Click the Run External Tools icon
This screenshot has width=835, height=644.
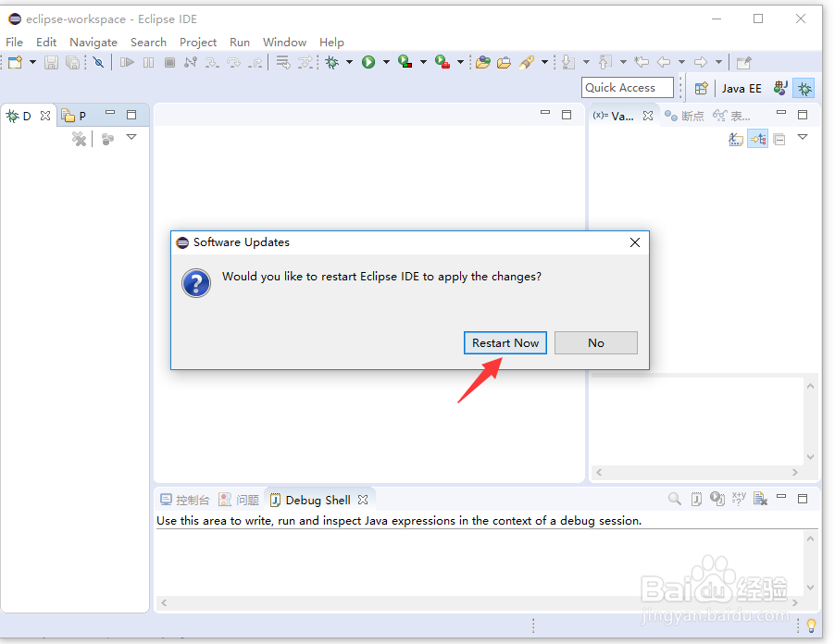tap(442, 62)
